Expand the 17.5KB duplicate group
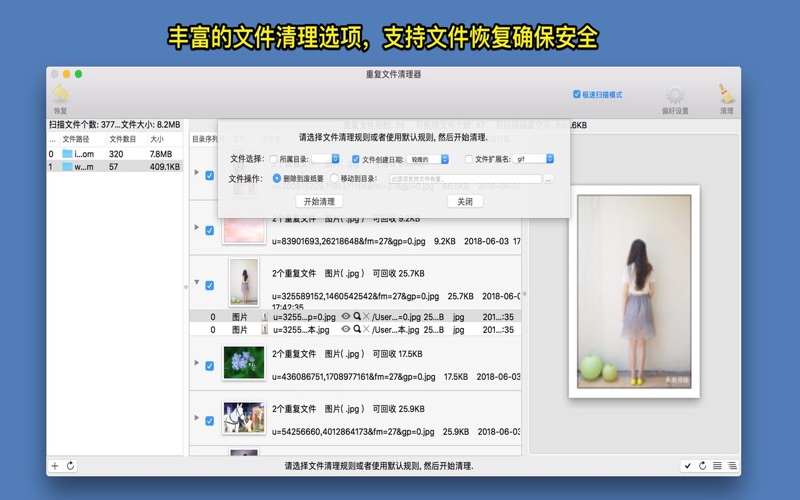 197,362
